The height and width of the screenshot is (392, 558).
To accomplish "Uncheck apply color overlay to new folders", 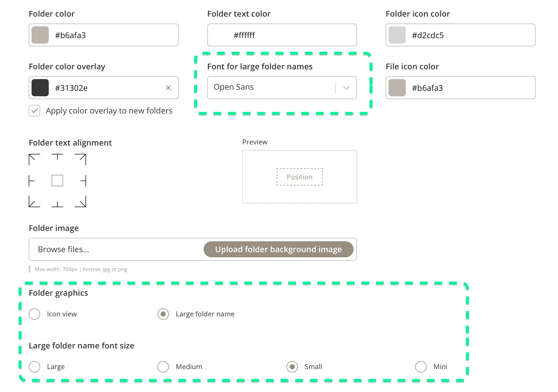I will 34,111.
